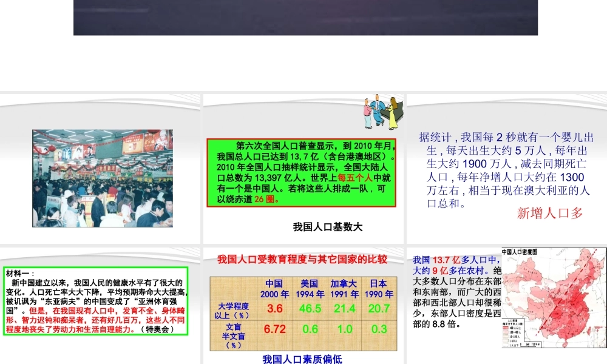Click the red text 26 圈
The width and height of the screenshot is (607, 364).
tap(266, 199)
